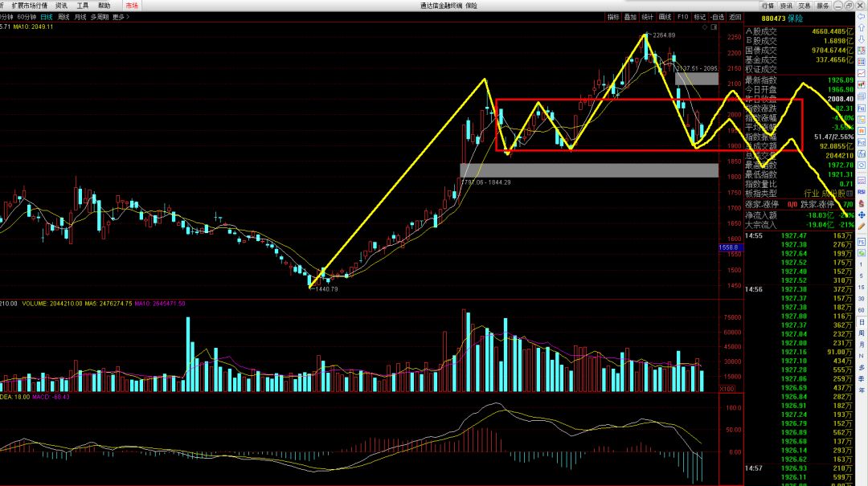
Task: Click the small diamond icon atop chart
Action: click(x=705, y=27)
